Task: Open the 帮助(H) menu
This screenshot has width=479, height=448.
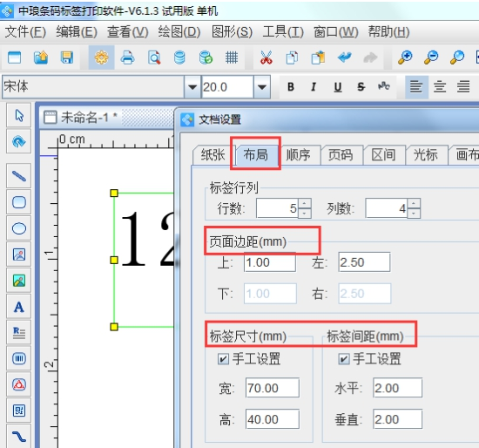Action: coord(388,31)
